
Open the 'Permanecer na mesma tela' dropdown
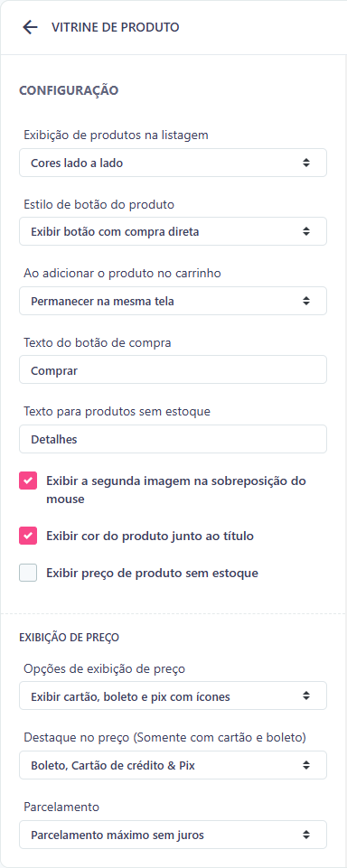173,301
